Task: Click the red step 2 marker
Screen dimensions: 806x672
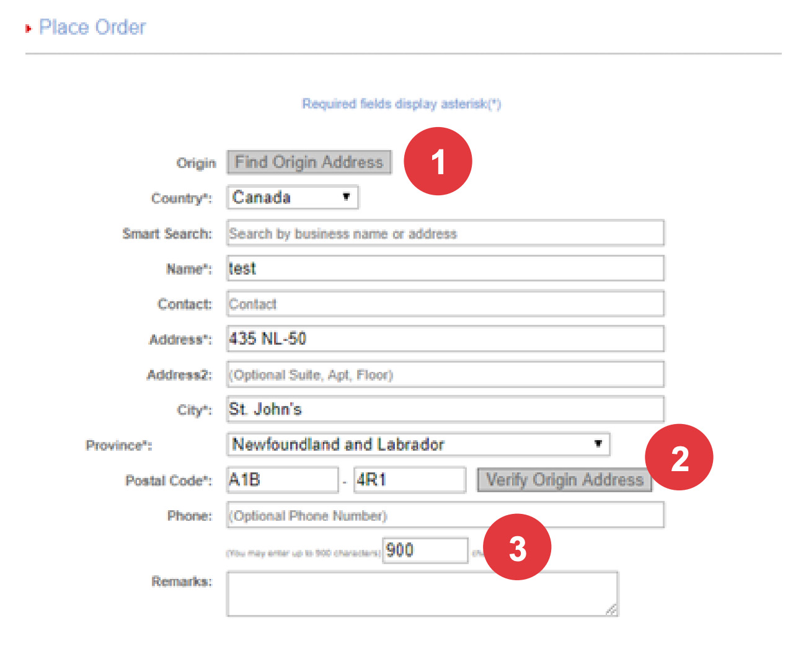Action: click(x=679, y=458)
